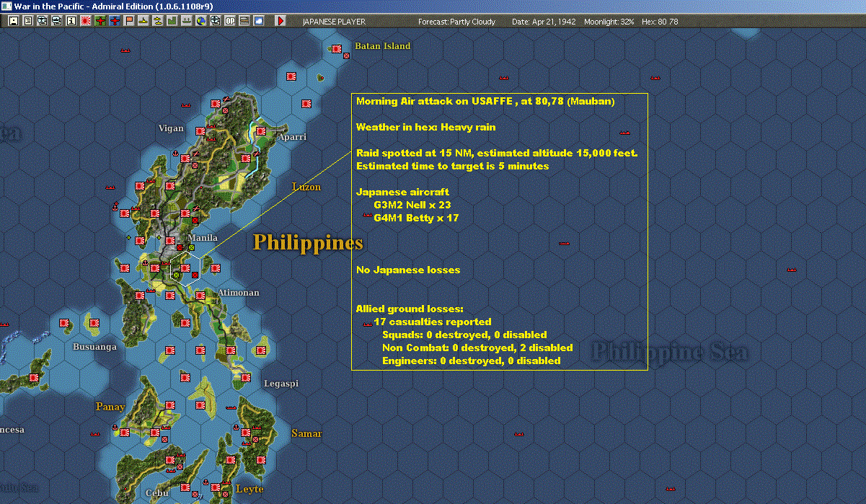Select green Allied unit east of Manila
866x504 pixels.
(191, 247)
